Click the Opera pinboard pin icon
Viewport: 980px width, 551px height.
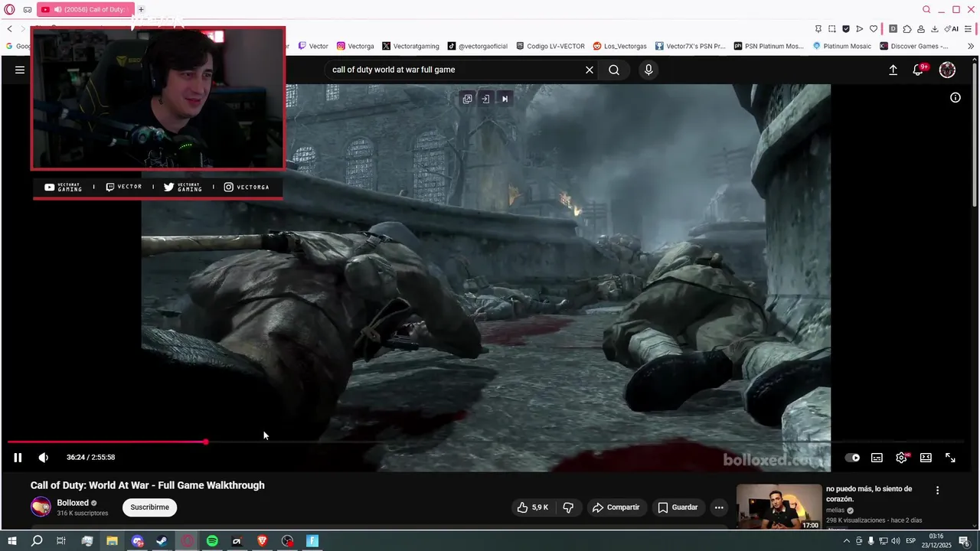(x=818, y=29)
